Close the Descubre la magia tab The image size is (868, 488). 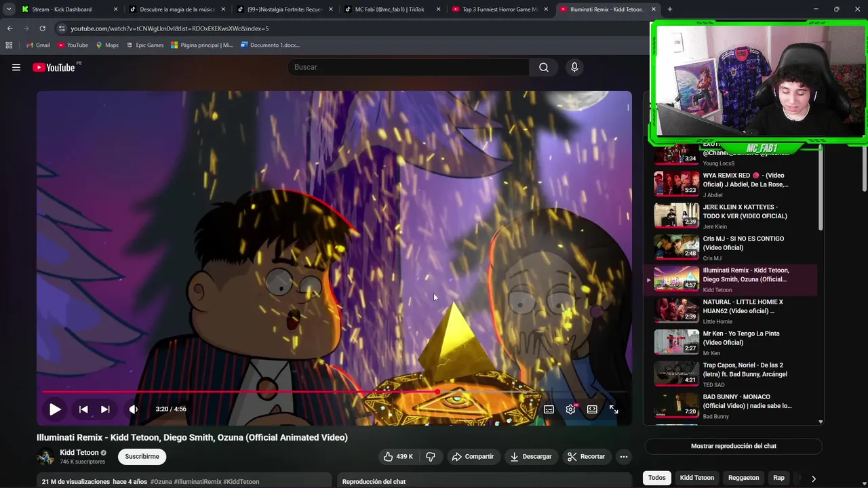click(x=223, y=9)
